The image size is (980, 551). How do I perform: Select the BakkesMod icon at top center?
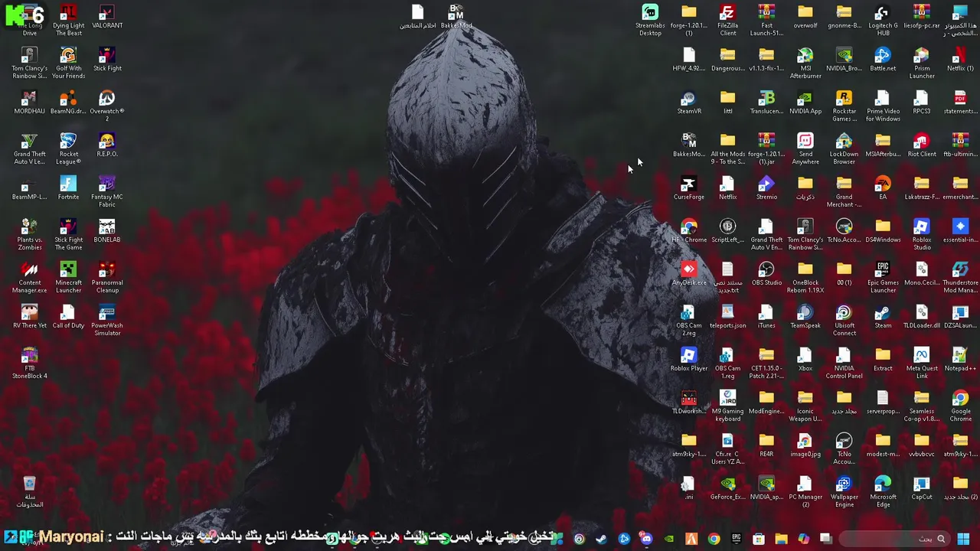click(x=456, y=17)
